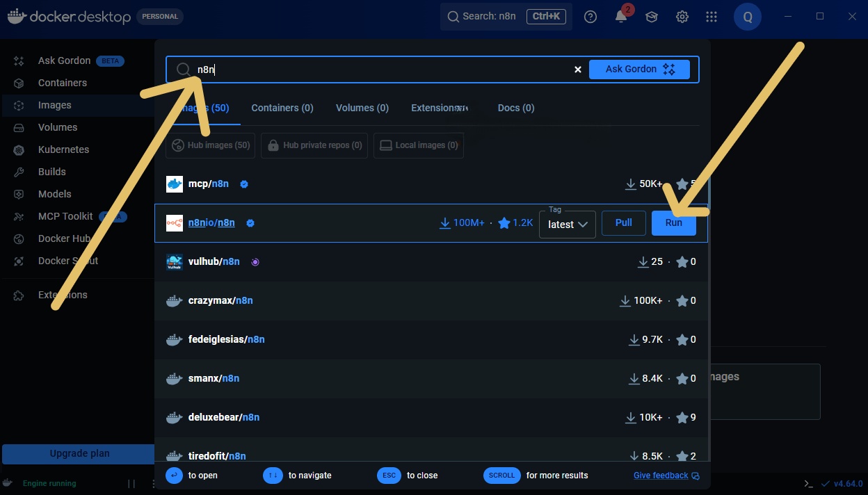Click the n8nio/n8n image logo

pos(175,223)
